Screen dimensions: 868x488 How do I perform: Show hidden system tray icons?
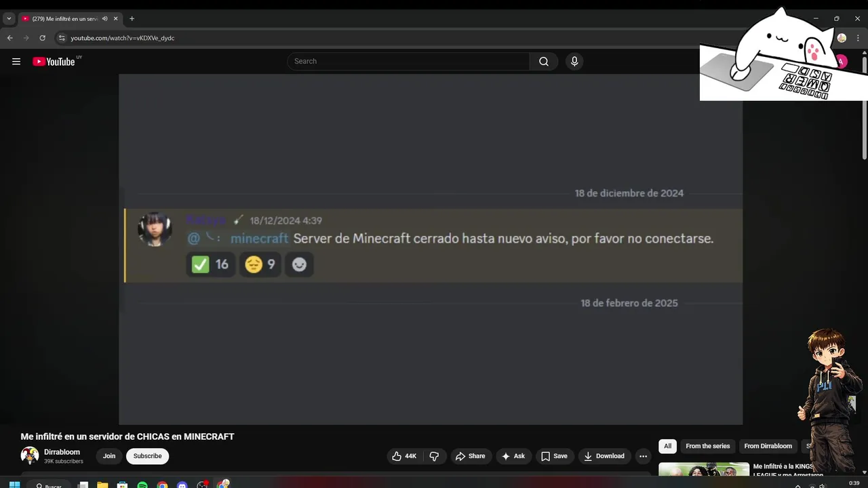[797, 485]
